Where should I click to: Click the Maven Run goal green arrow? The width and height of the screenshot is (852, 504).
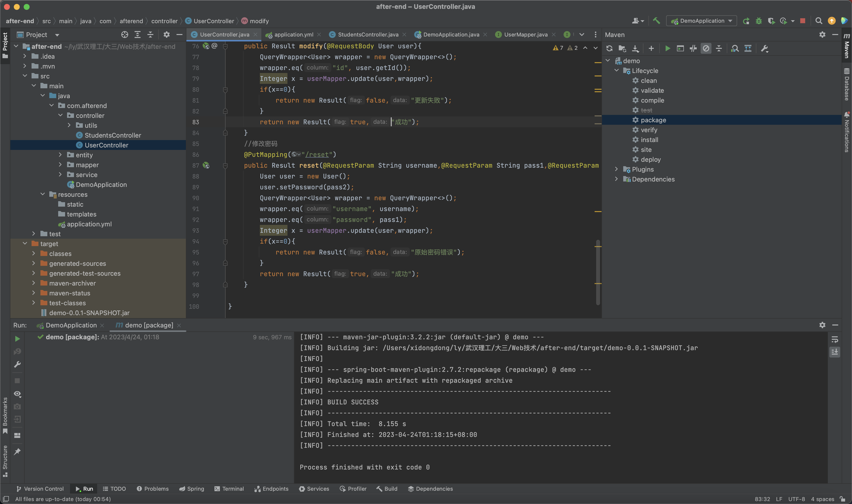click(667, 49)
